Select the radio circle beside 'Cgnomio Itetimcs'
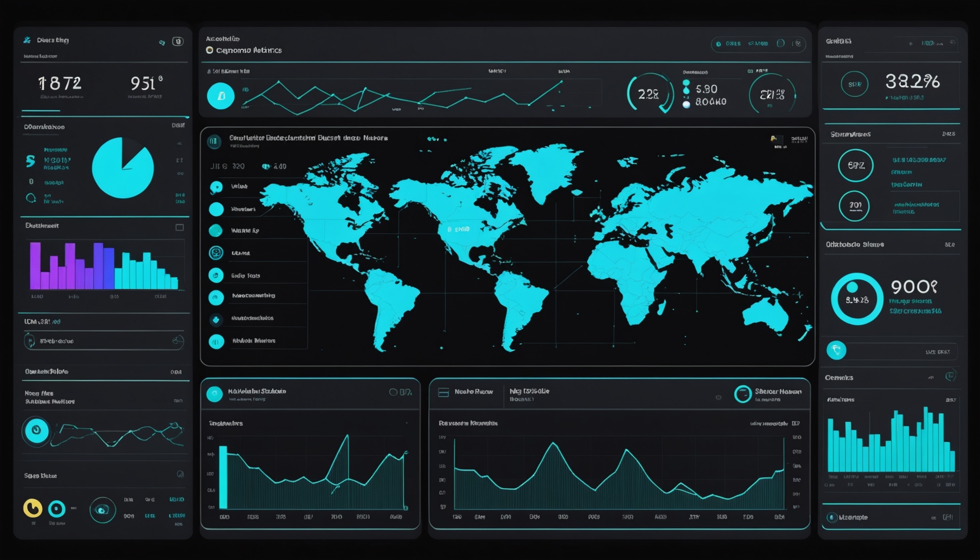 coord(210,50)
